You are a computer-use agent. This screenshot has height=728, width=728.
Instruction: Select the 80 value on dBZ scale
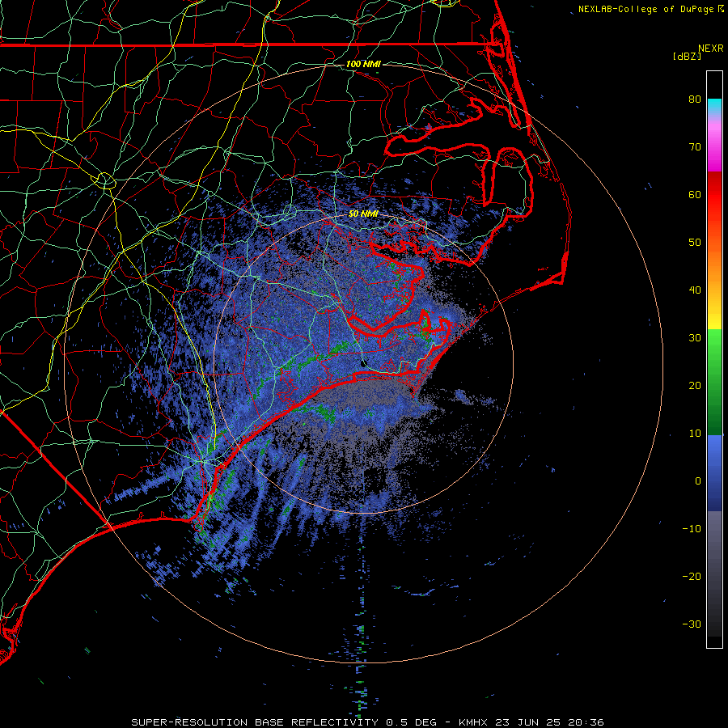coord(695,99)
